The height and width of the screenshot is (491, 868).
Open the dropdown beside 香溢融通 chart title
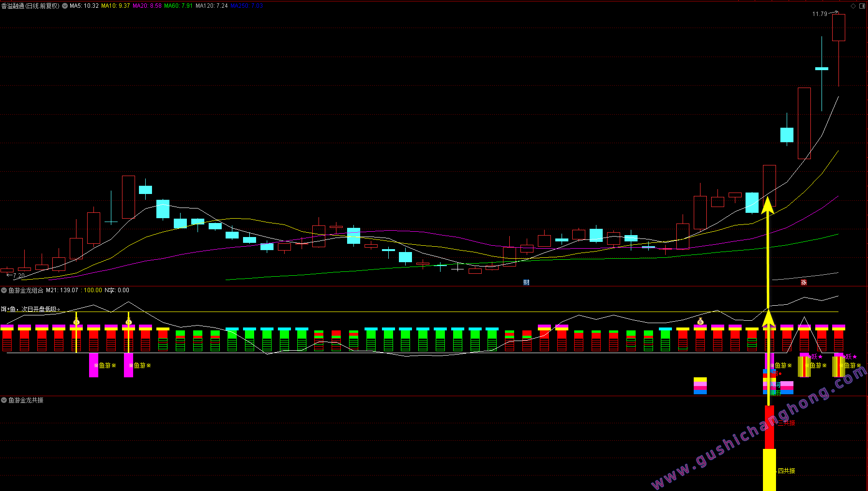coord(65,6)
